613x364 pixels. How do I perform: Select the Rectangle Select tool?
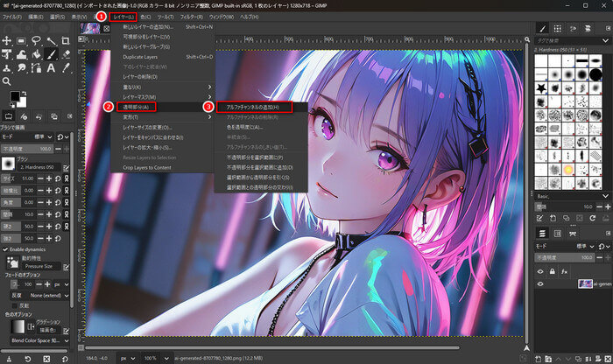point(21,40)
